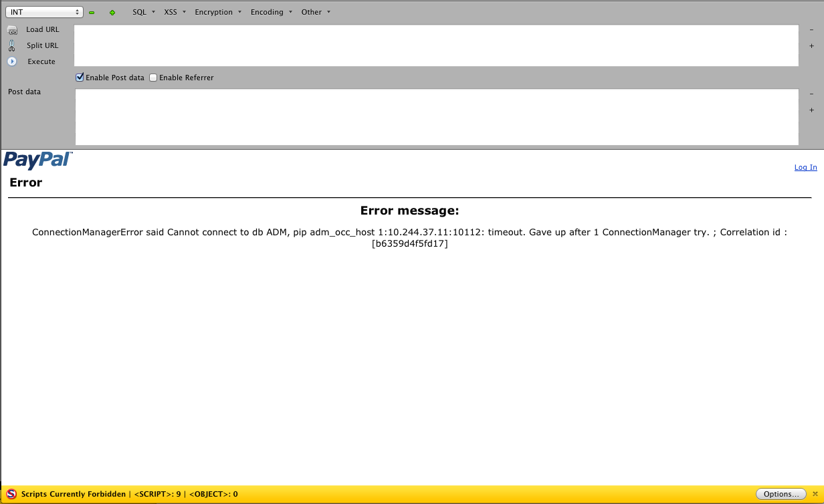Open the Encryption menu

(x=218, y=12)
